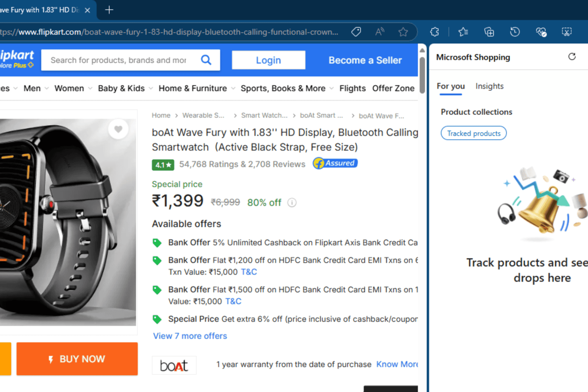The height and width of the screenshot is (392, 588).
Task: Focus the Flipkart product search field
Action: pos(119,60)
